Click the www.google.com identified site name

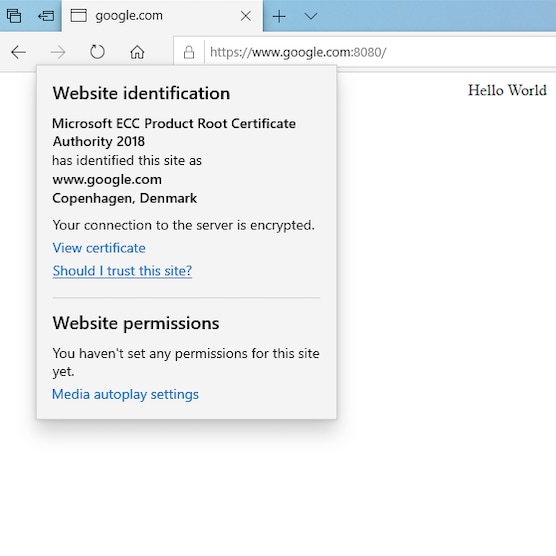[x=107, y=179]
